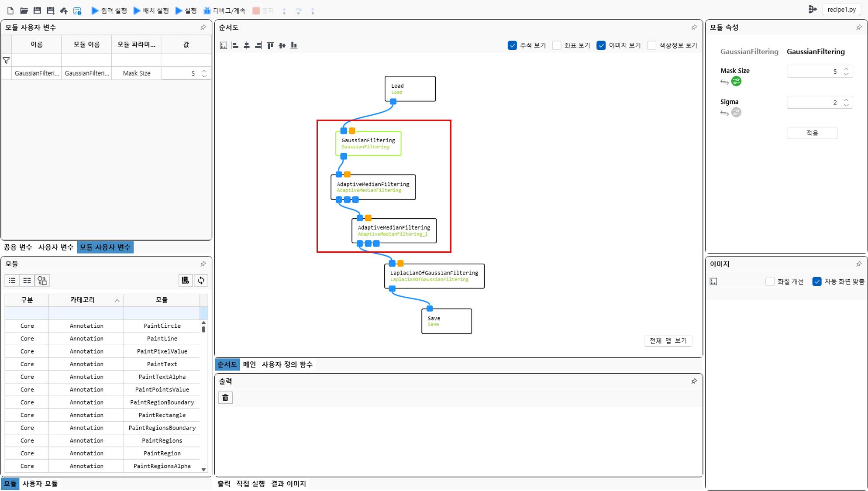Click the 적용 button
This screenshot has width=868, height=491.
click(x=812, y=133)
